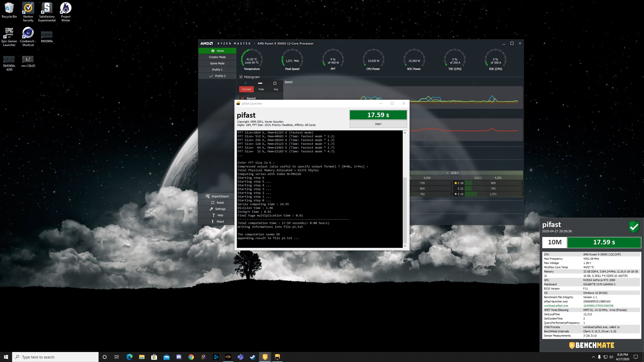Click Start in pifast Launcher

click(x=378, y=124)
